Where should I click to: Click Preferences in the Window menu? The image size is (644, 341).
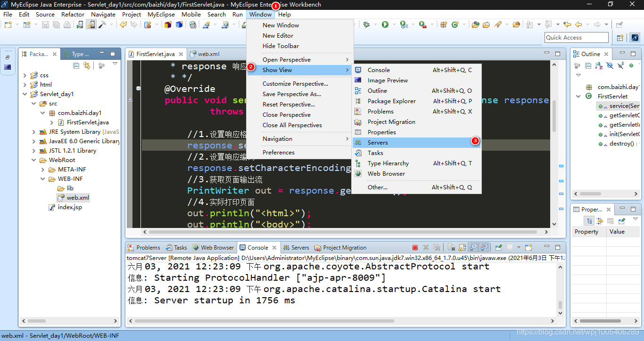point(279,152)
